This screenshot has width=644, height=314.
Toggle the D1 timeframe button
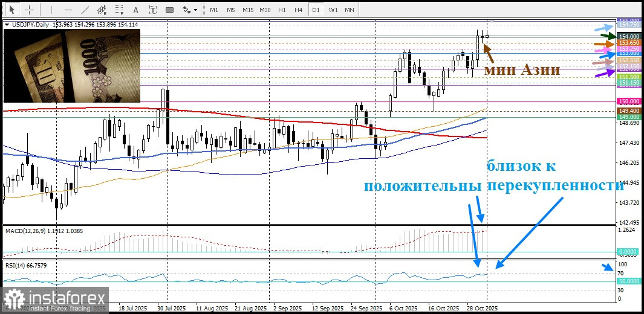(x=316, y=10)
